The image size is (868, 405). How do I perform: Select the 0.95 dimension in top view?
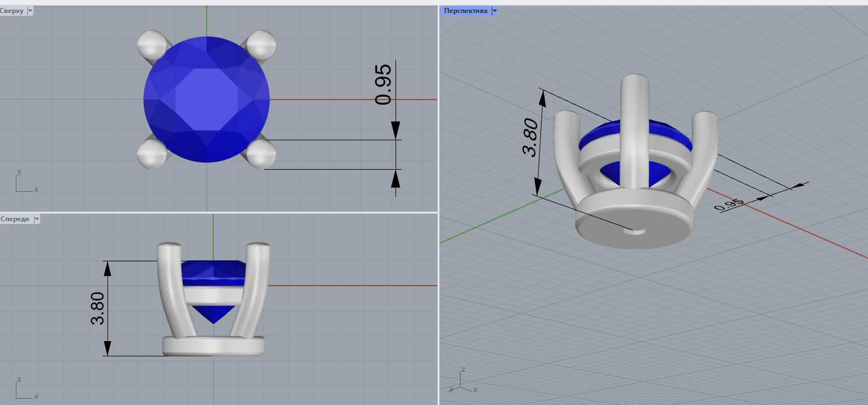383,85
